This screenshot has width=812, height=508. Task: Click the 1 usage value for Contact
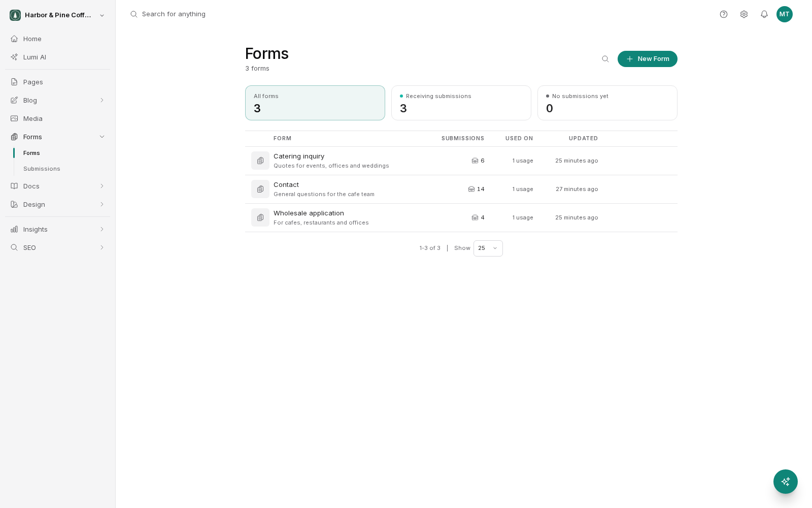tap(523, 189)
